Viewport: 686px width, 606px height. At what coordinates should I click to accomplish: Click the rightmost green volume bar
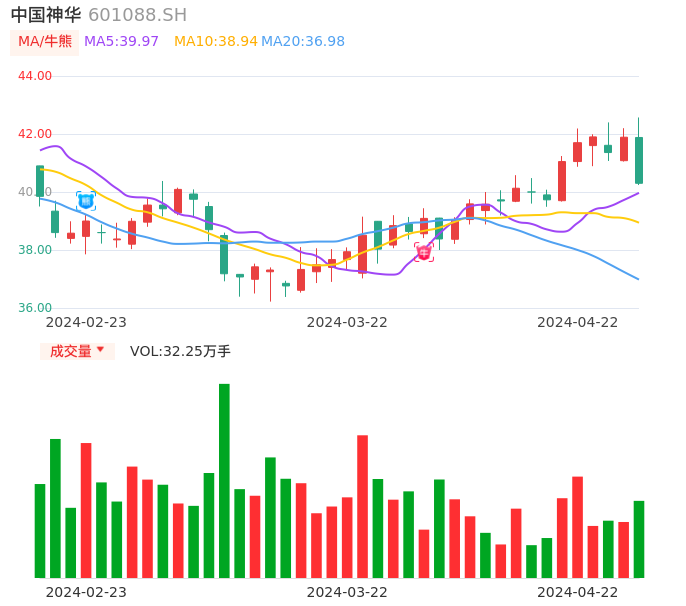click(x=638, y=539)
